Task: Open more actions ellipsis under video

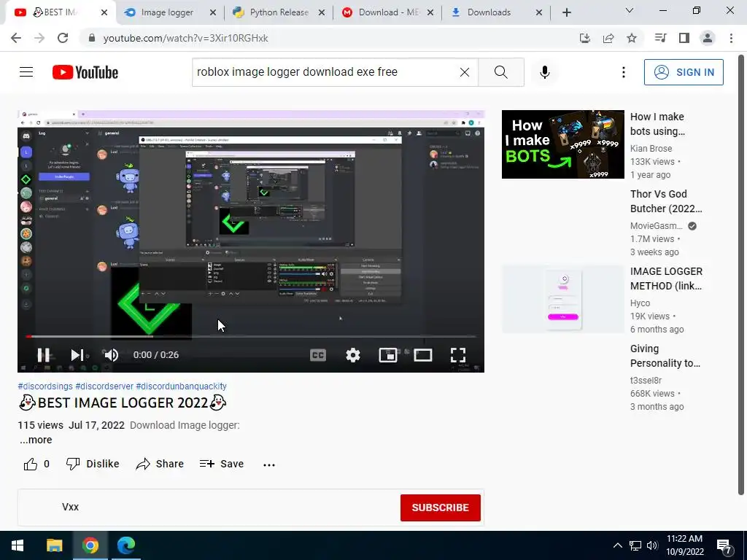Action: pyautogui.click(x=269, y=464)
